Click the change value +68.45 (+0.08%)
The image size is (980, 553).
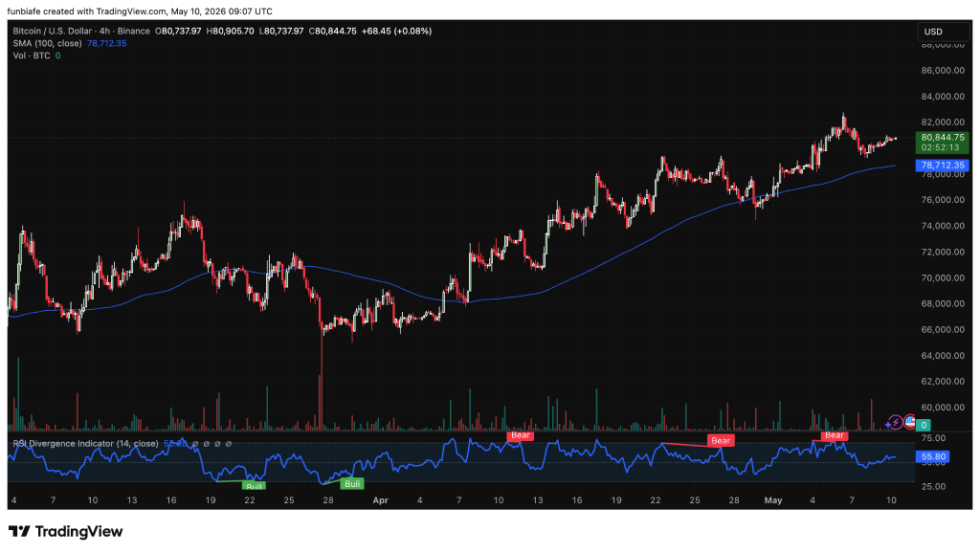397,32
